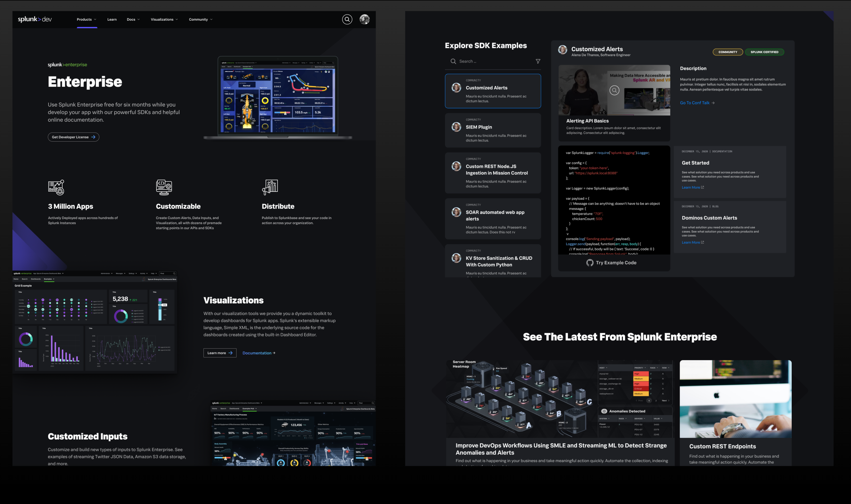Click the Grid Example dashboard screenshot
This screenshot has width=851, height=504.
coord(95,322)
